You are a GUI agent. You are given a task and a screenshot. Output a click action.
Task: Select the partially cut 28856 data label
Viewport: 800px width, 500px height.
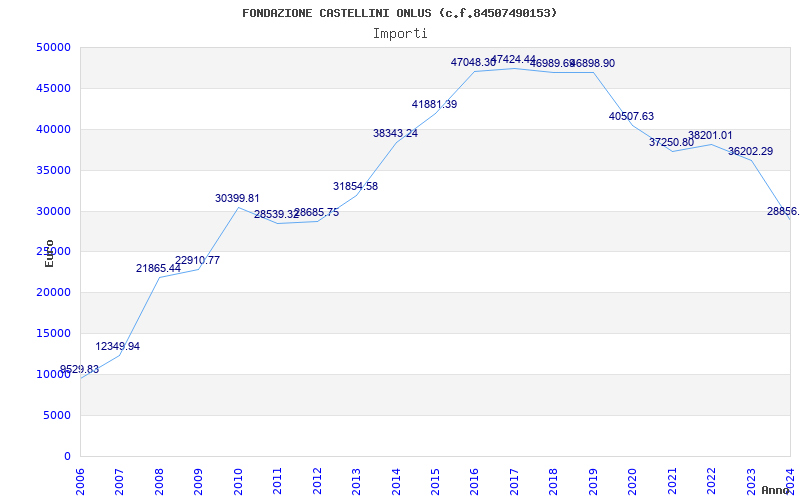(x=783, y=211)
